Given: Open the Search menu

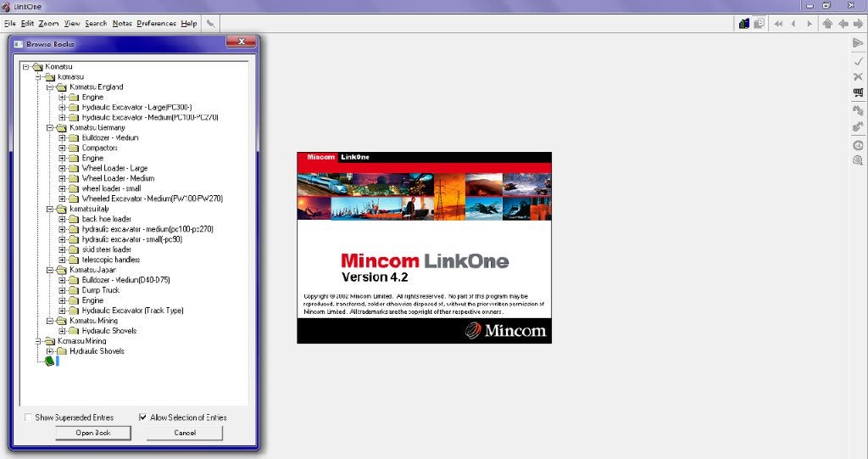Looking at the screenshot, I should pyautogui.click(x=96, y=23).
